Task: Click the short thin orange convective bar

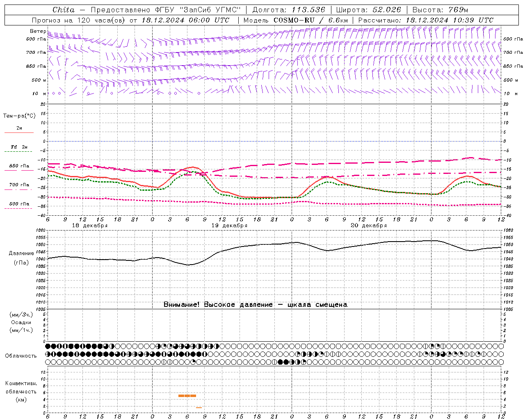Action: point(199,407)
